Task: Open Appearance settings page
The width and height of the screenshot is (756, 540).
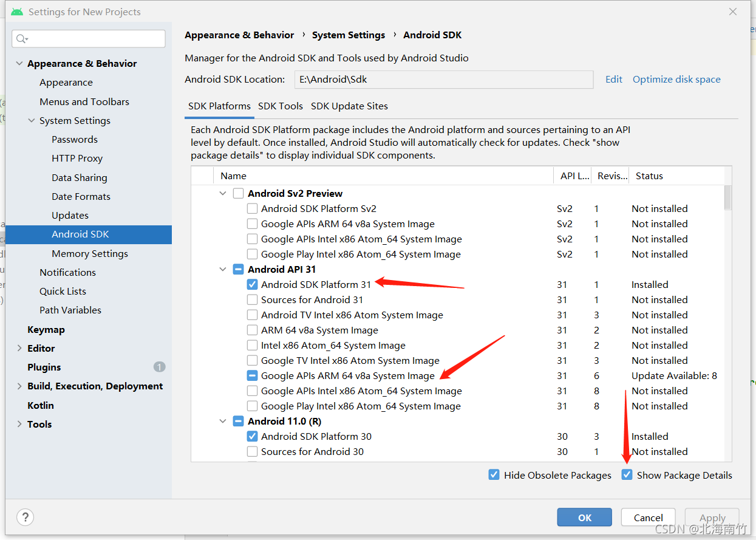Action: click(66, 82)
